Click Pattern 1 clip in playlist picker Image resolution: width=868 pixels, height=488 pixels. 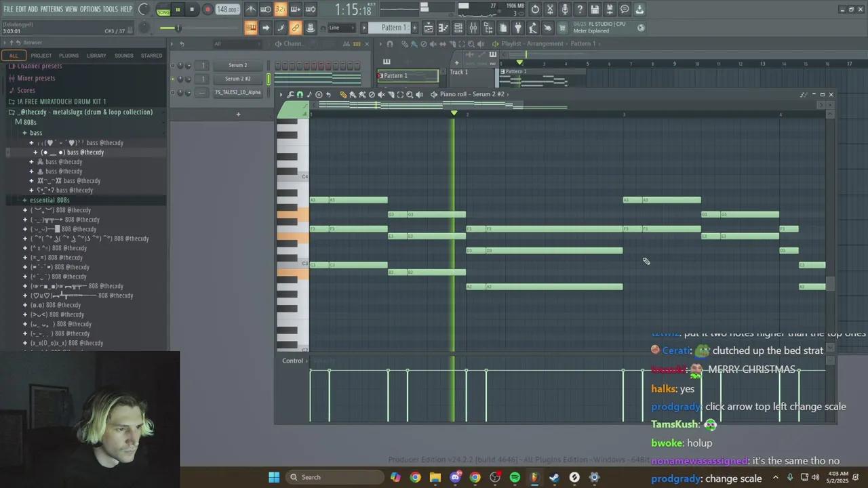click(408, 76)
